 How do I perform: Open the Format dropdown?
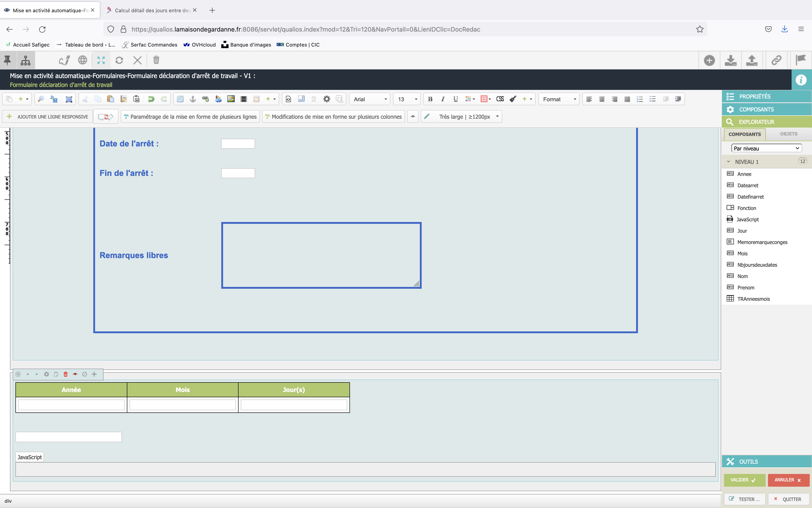click(559, 99)
